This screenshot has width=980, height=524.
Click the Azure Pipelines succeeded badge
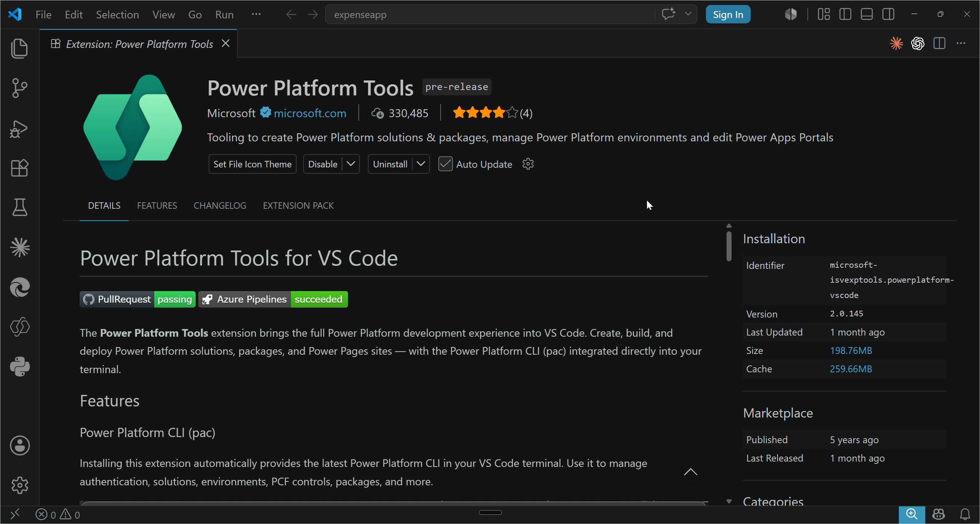point(273,299)
